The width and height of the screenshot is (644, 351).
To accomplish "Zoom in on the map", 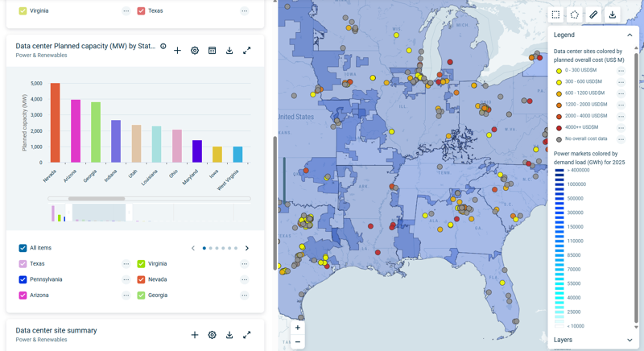I will tap(298, 328).
